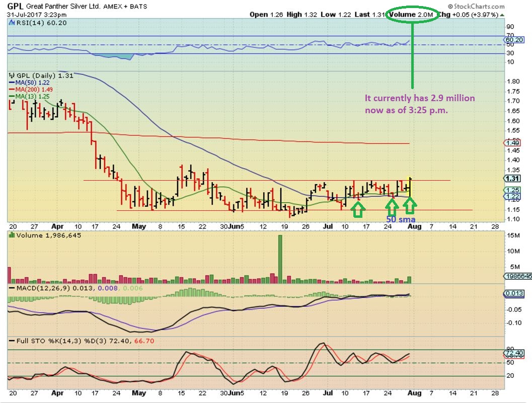Click the candlestick icon beside GPL (Daily)

tap(12, 75)
